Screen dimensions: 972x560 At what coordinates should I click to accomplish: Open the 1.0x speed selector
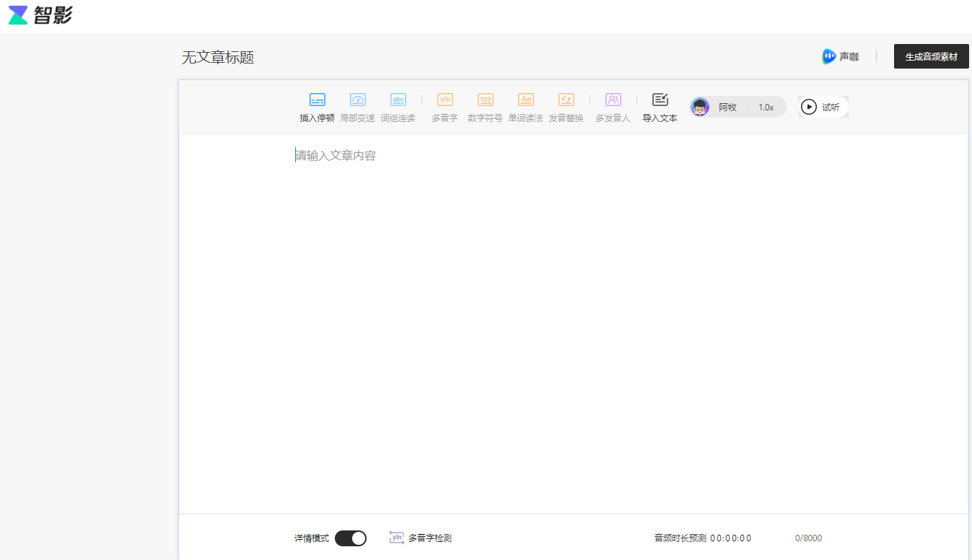[x=766, y=107]
